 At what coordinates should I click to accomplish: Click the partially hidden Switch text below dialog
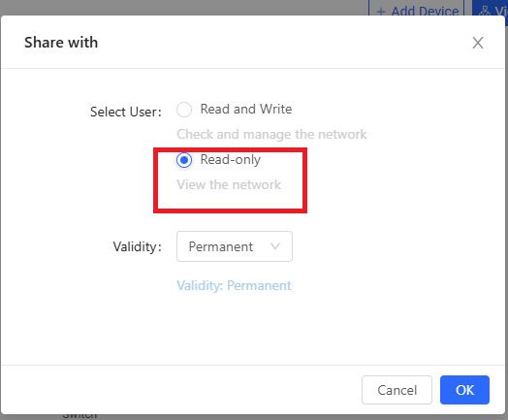coord(79,416)
